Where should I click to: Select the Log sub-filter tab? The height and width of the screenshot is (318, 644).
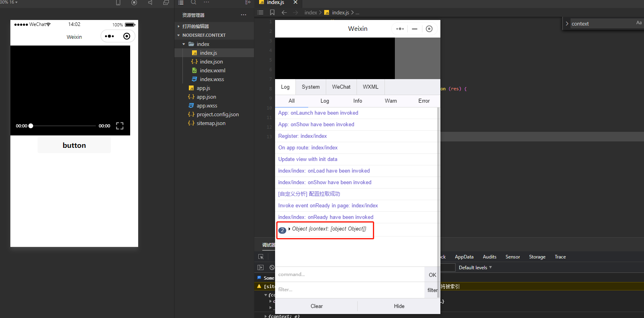[x=325, y=101]
